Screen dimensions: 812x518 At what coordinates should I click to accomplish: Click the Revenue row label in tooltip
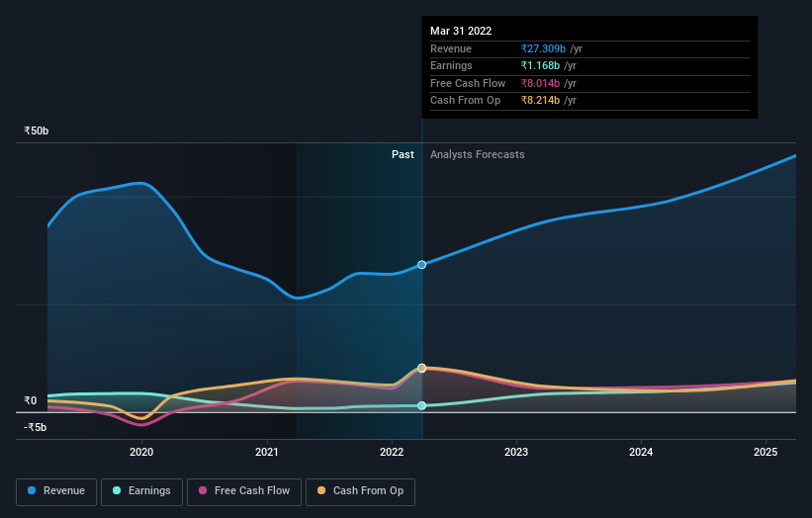point(451,48)
